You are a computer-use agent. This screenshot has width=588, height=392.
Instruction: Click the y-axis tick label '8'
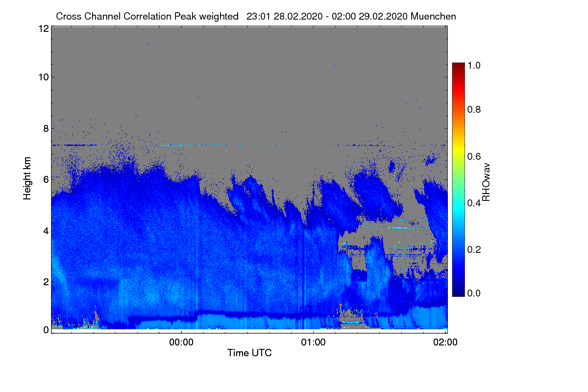[x=46, y=128]
